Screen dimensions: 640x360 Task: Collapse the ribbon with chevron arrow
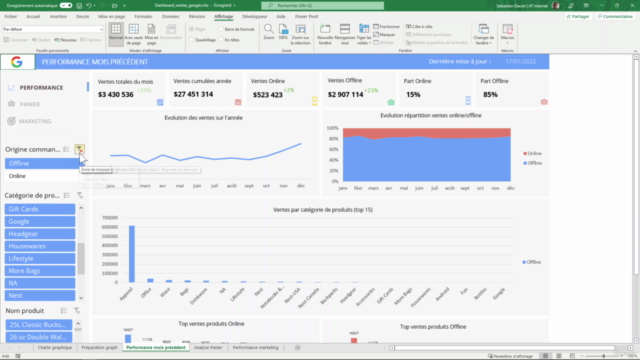click(x=635, y=51)
